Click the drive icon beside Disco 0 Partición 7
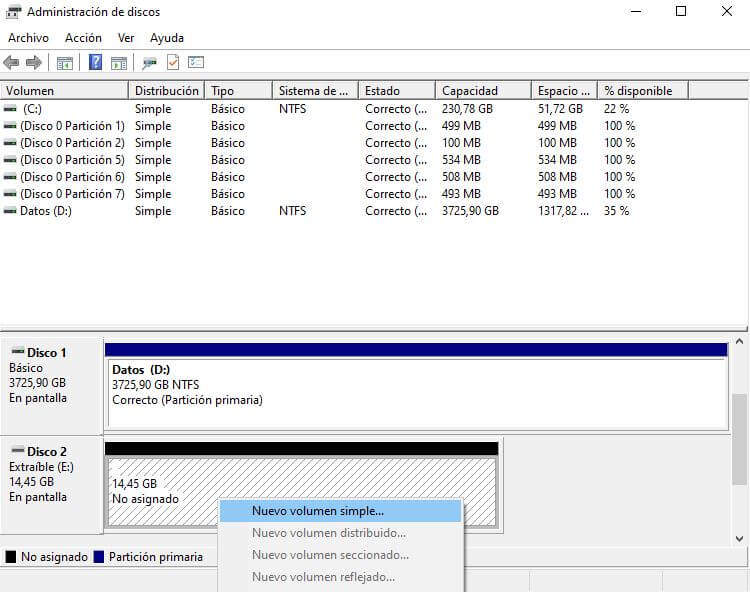Viewport: 750px width, 592px height. tap(10, 194)
